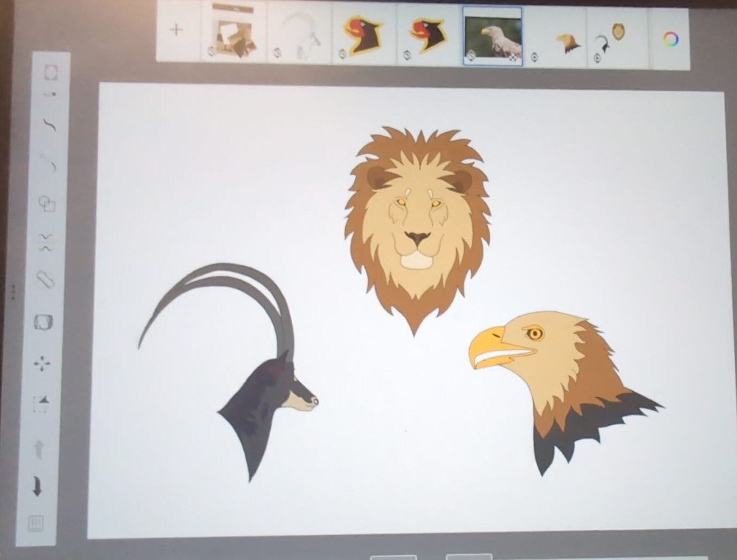737x560 pixels.
Task: Select the rounded square tool below the ruler
Action: (x=44, y=322)
